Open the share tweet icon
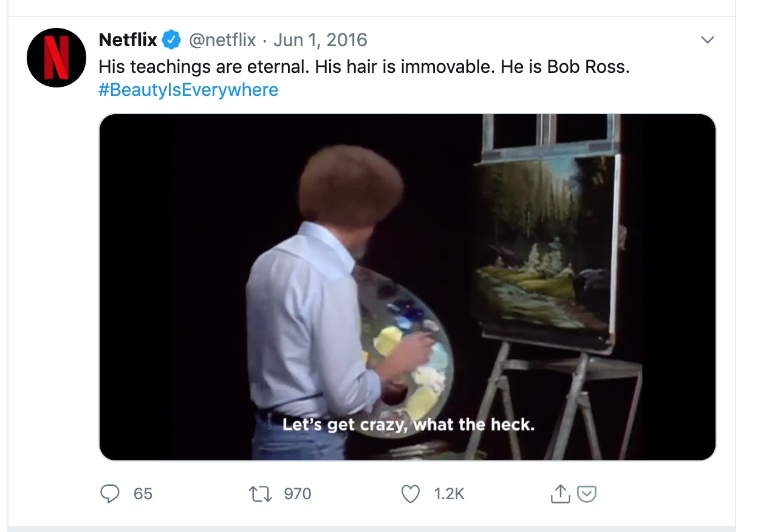This screenshot has height=532, width=769. coord(559,494)
